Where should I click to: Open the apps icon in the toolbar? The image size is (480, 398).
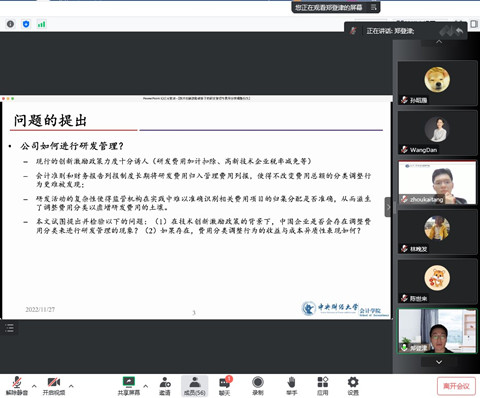click(x=323, y=386)
